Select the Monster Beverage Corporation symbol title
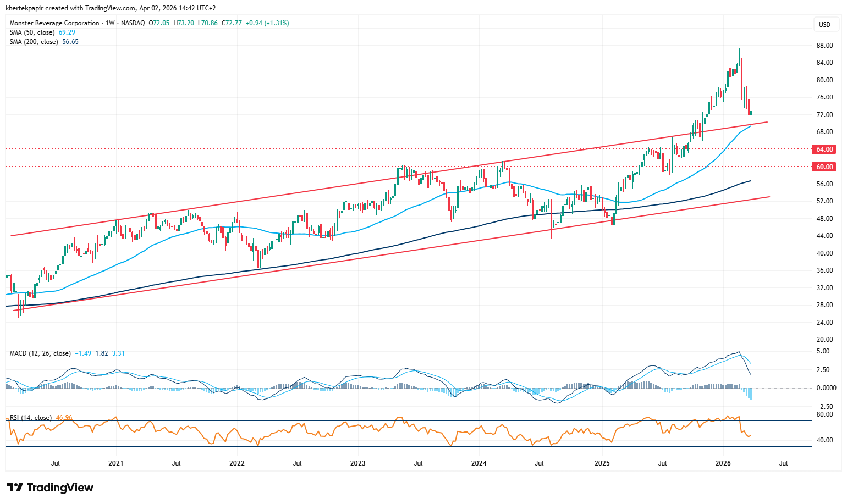The image size is (847, 504). [54, 23]
